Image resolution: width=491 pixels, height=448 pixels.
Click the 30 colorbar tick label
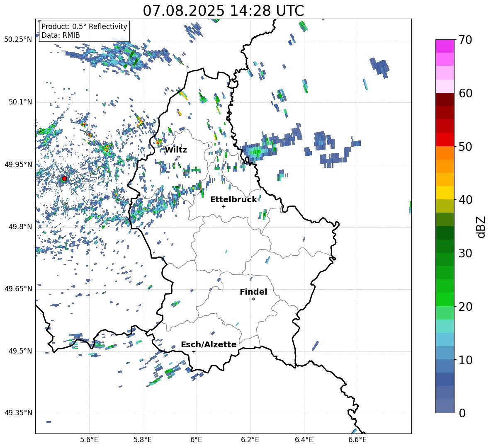(x=465, y=253)
